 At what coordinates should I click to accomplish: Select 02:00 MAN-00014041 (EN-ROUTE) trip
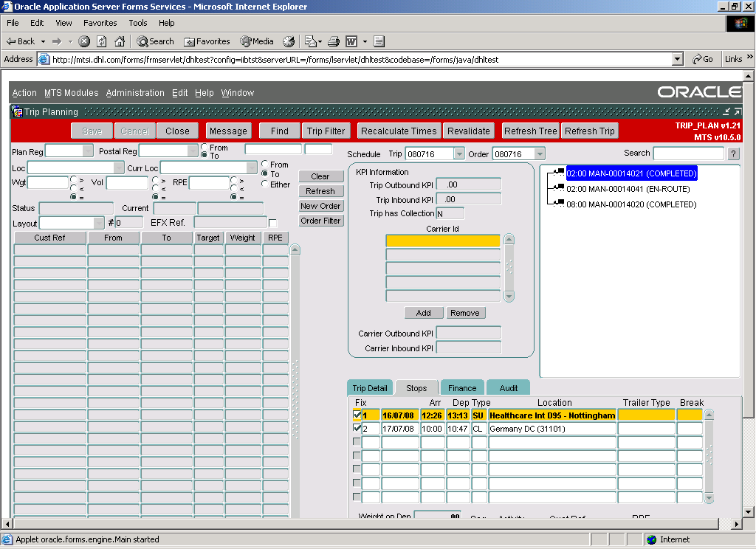pyautogui.click(x=628, y=189)
